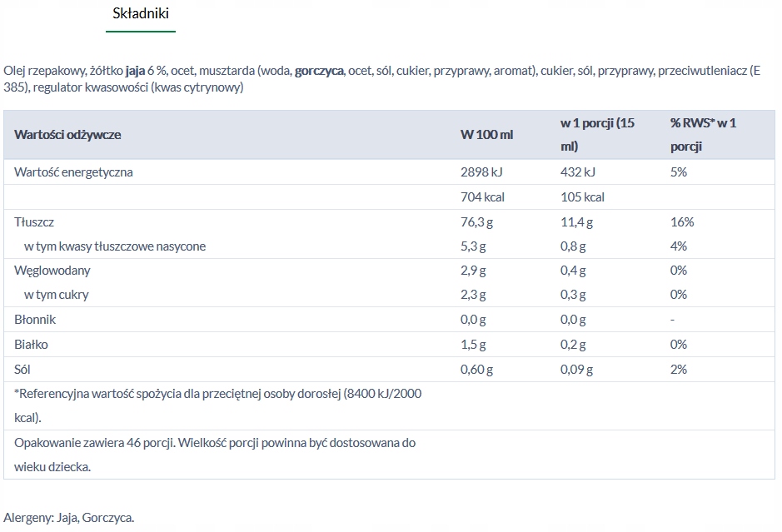
Task: Click the 'Alergeny: Jaja, Gorczyca' text
Action: [68, 517]
